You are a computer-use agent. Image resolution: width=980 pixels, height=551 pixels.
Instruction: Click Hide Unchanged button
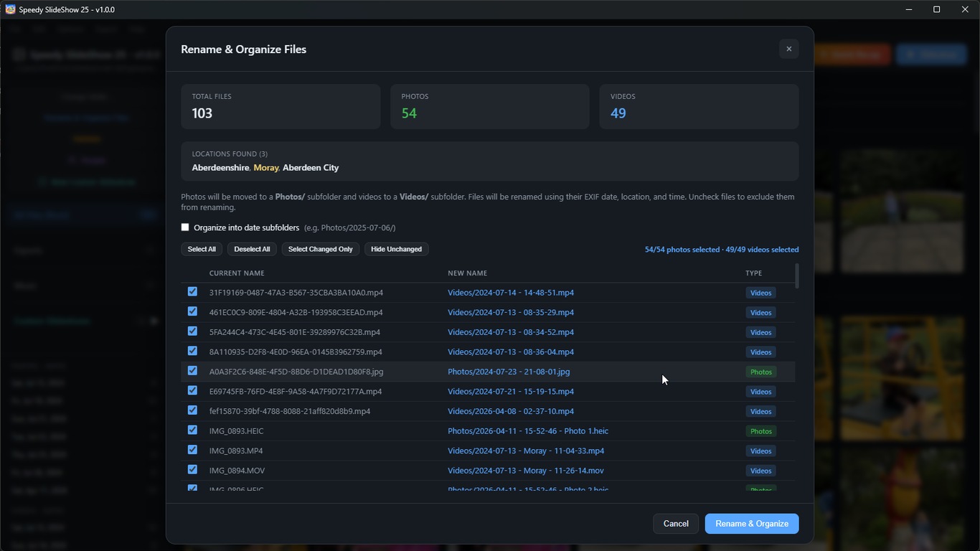coord(396,249)
